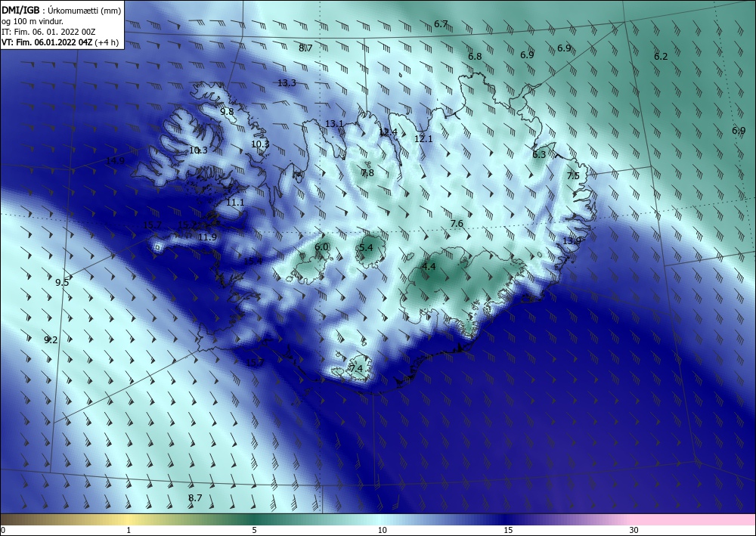Click the 14.9 value label

point(115,160)
